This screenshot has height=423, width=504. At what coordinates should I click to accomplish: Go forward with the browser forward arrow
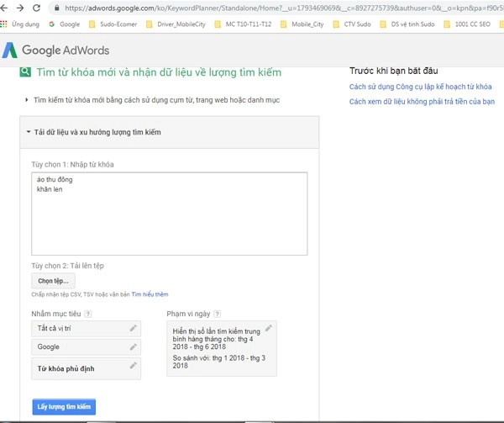coord(20,8)
